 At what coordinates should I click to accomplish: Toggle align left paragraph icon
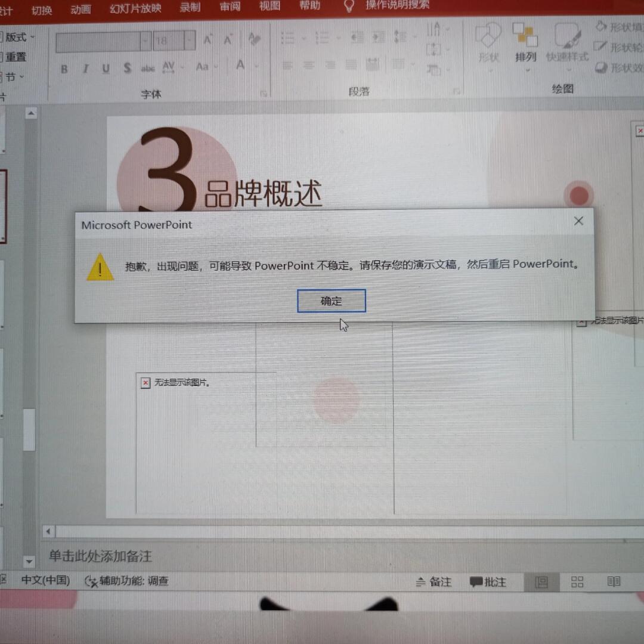(x=288, y=65)
